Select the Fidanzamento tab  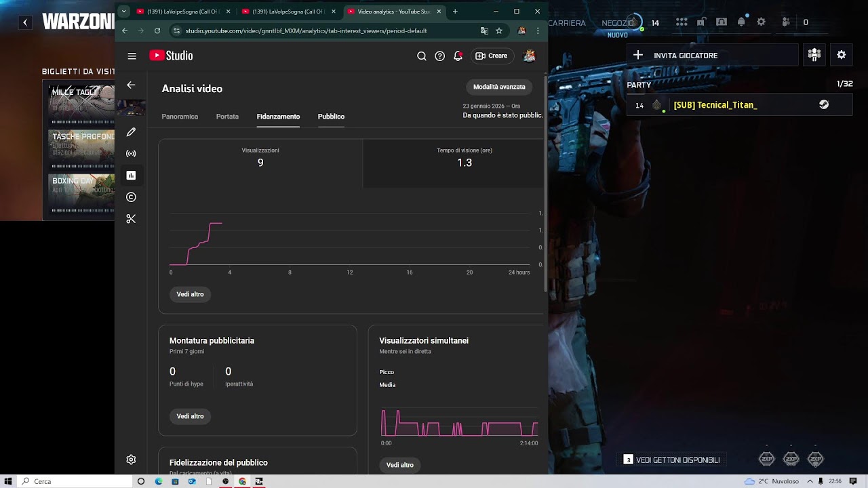click(278, 117)
